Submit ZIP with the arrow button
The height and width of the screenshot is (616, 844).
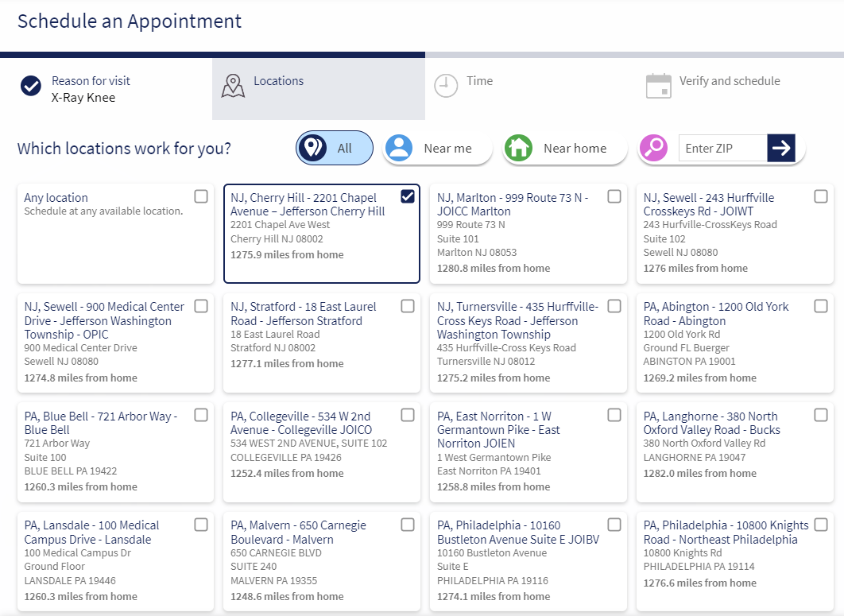(781, 148)
